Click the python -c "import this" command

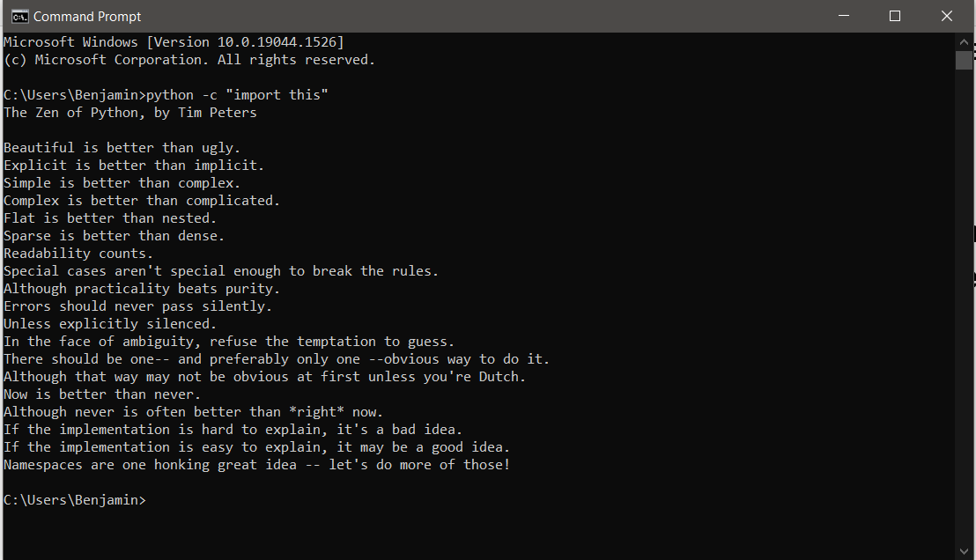[237, 94]
